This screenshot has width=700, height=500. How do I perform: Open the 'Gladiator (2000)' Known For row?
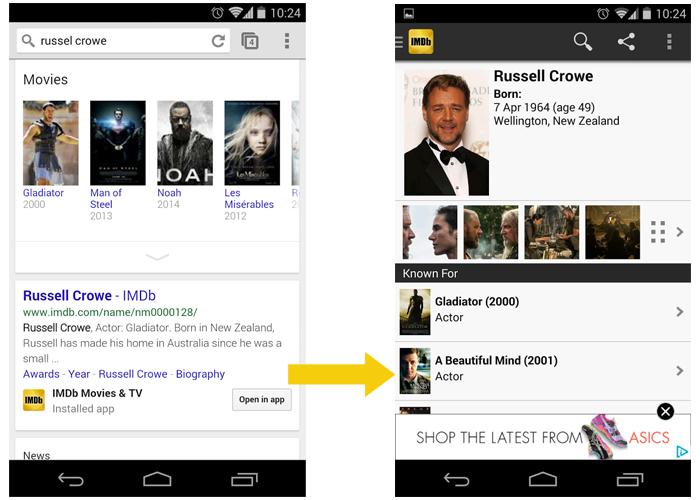543,312
